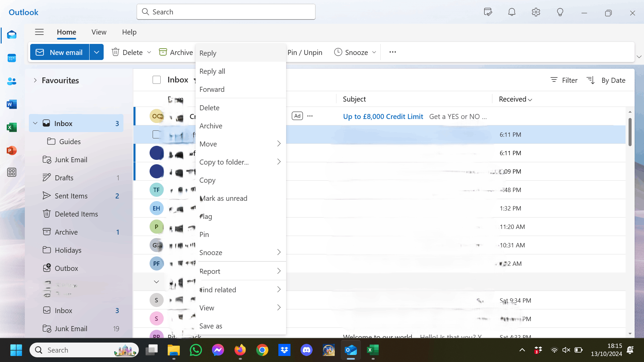This screenshot has width=644, height=362.
Task: Open the notifications bell
Action: click(x=512, y=12)
